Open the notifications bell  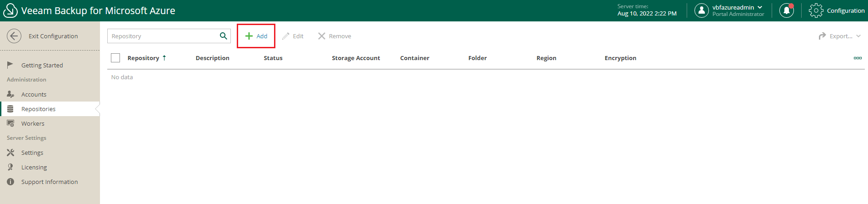(787, 10)
